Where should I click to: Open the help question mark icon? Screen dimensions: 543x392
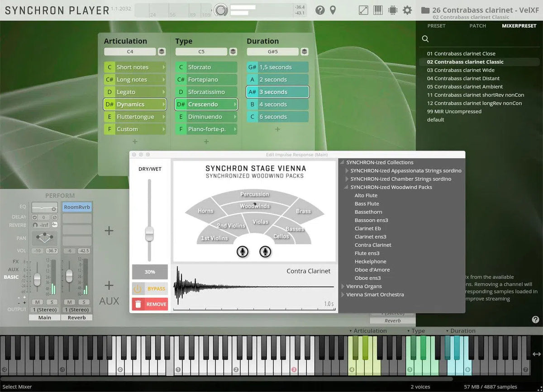[320, 10]
